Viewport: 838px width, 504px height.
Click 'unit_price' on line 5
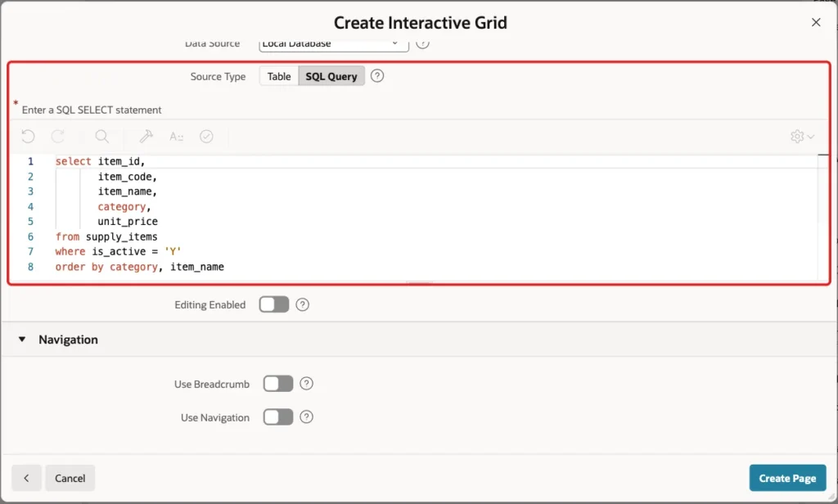(127, 221)
